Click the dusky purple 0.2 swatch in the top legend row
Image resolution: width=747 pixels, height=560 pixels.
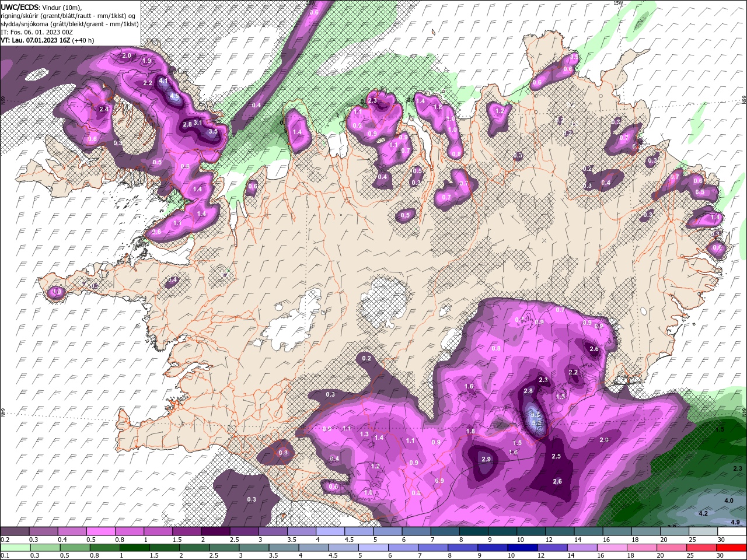pos(15,531)
